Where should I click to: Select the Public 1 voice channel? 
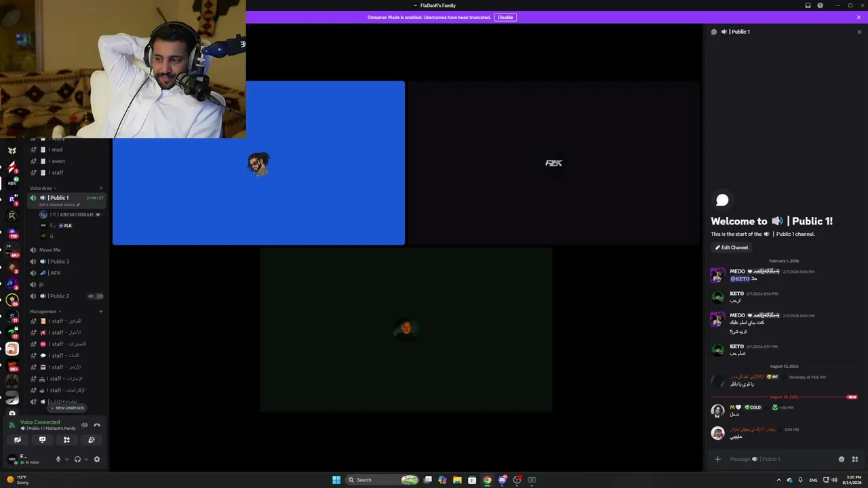[66, 198]
